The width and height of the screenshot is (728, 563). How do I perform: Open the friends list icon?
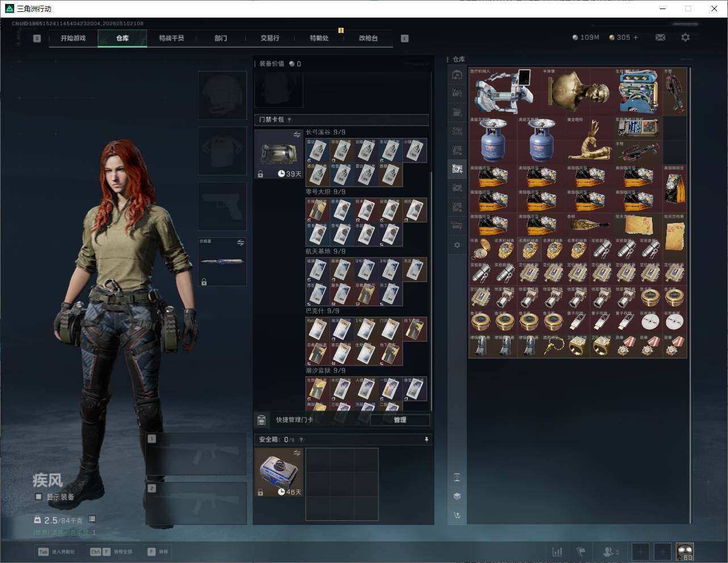(x=610, y=552)
